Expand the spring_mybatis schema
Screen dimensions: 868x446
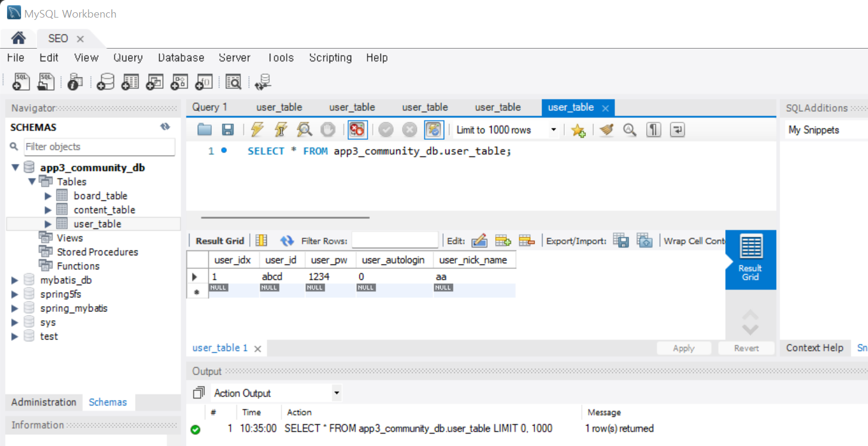[x=15, y=308]
